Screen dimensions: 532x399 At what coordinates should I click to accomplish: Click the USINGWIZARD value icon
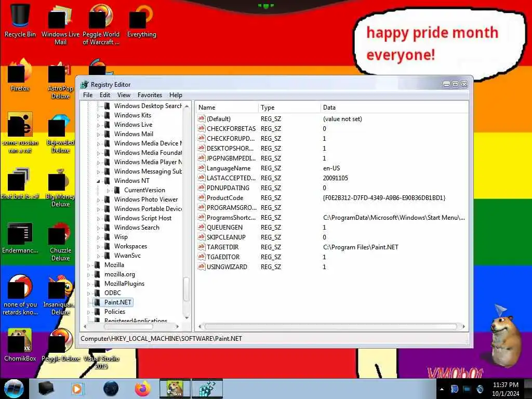202,267
